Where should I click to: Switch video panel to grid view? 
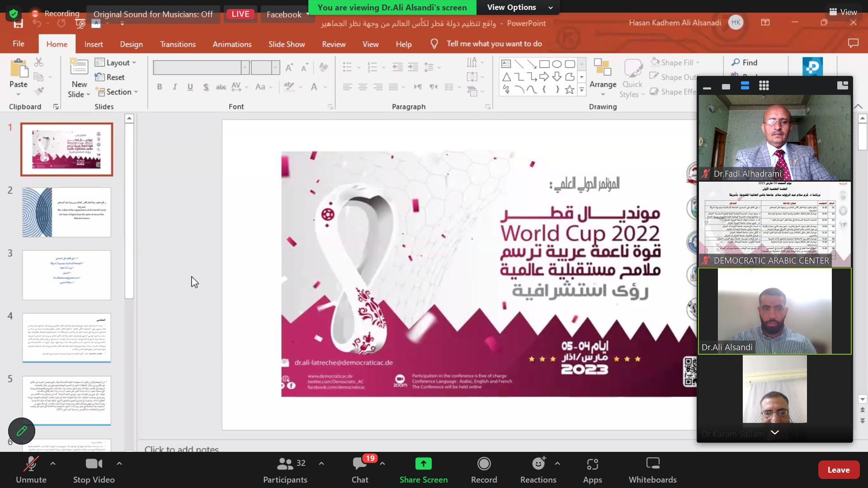click(764, 86)
